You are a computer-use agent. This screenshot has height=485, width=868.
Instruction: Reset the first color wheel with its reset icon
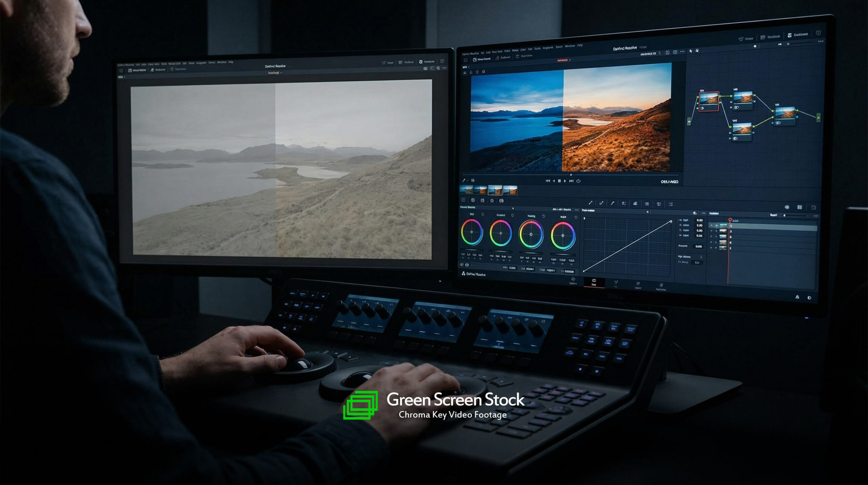[483, 215]
